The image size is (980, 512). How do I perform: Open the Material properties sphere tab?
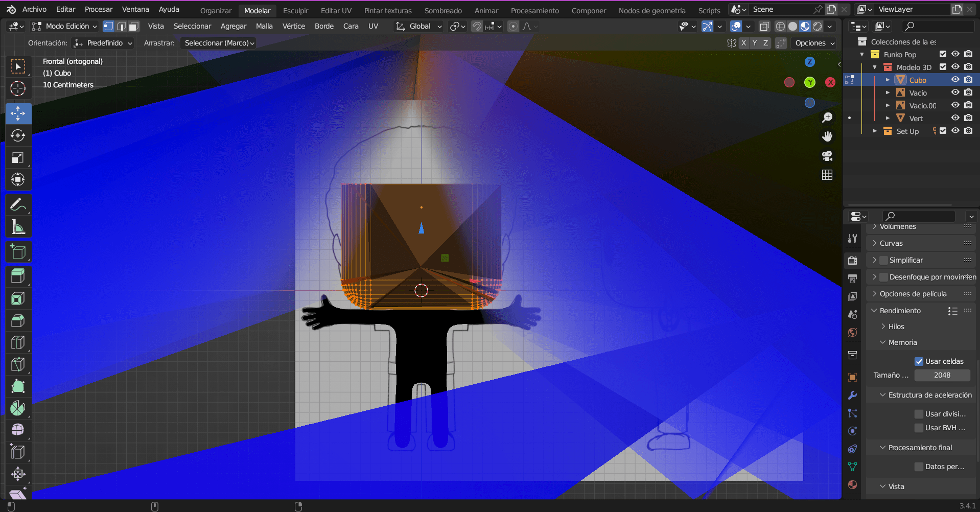click(x=852, y=484)
